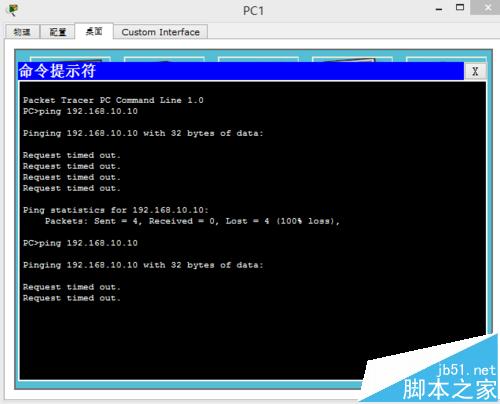Click the Packet Tracer icon in title bar

pos(13,10)
